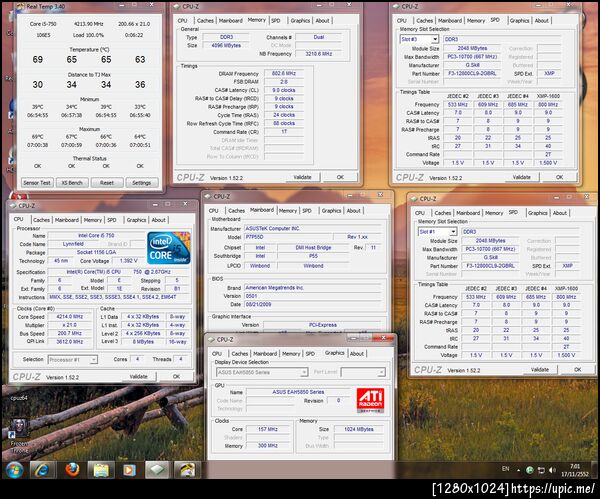Click the GPU memory size 1024 MBytes
This screenshot has width=600, height=499.
pos(359,429)
